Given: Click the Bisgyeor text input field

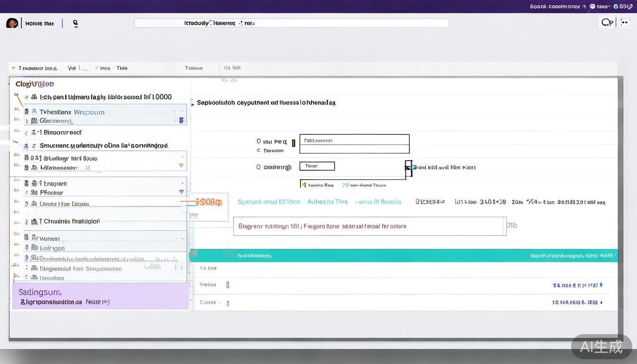Looking at the screenshot, I should pos(367,227).
